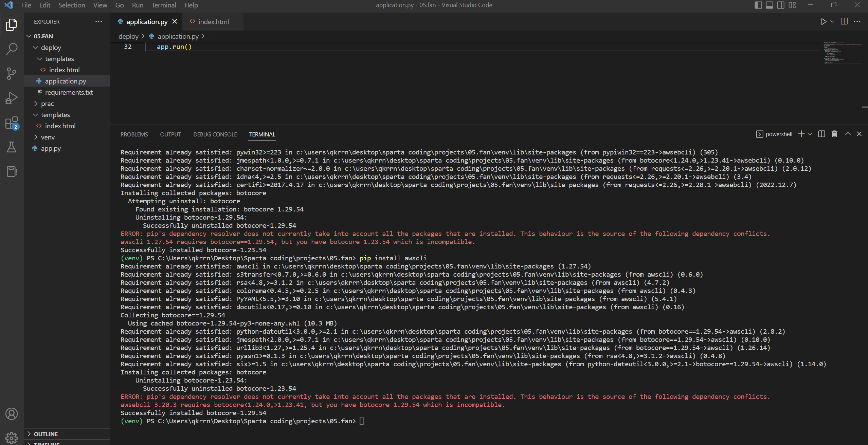
Task: Open the Source Control view icon
Action: point(12,73)
